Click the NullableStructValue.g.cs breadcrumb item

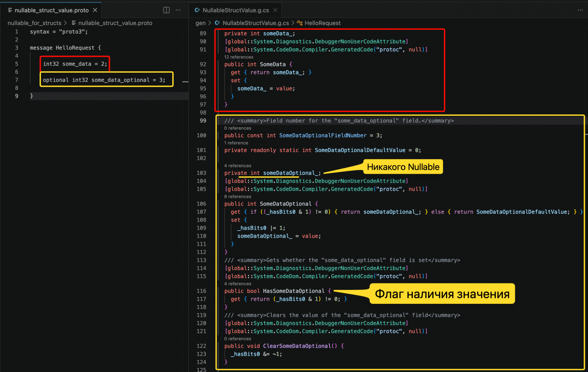point(256,23)
